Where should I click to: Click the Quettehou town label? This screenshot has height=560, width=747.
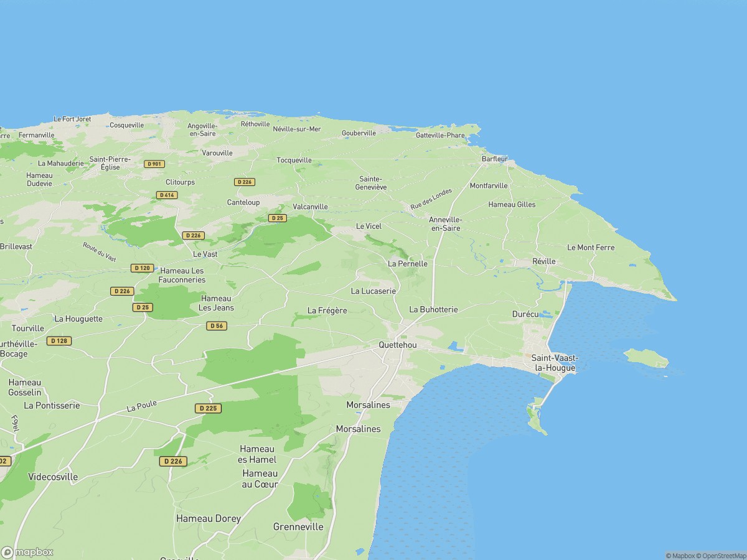(x=397, y=345)
